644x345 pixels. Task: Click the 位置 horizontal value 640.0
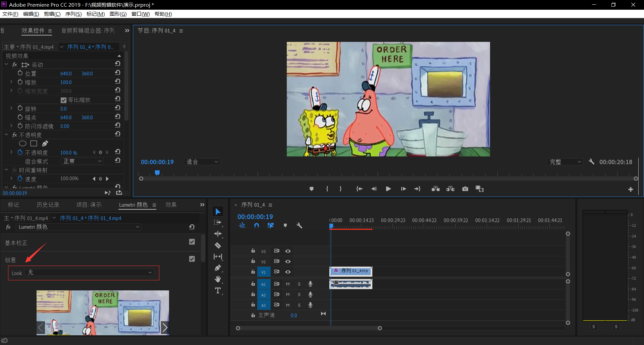coord(66,74)
